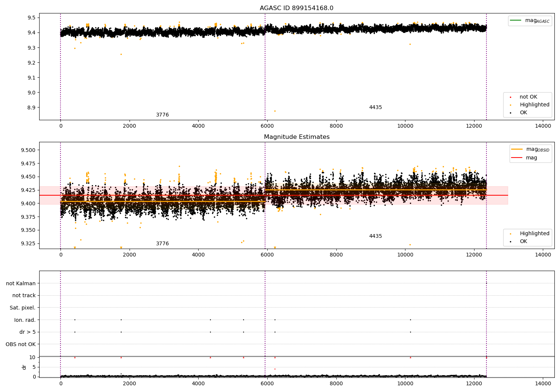Click the '9.325' y-axis tick label

click(x=28, y=243)
